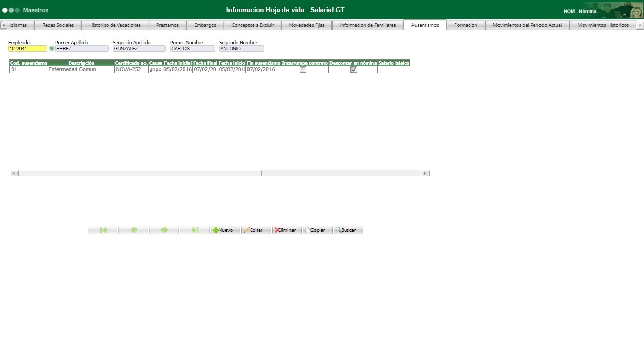Open Conceptos a Excluir tab
This screenshot has width=644, height=361.
point(253,25)
